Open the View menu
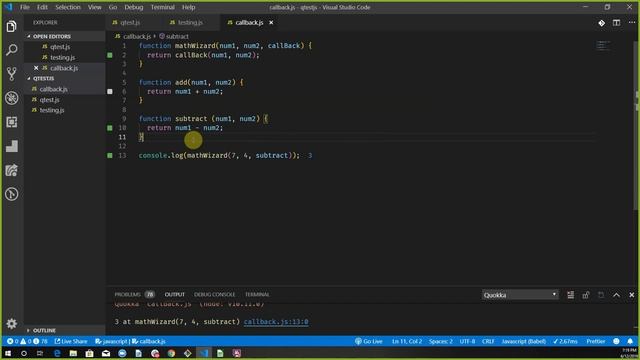The image size is (640, 360). [x=94, y=7]
